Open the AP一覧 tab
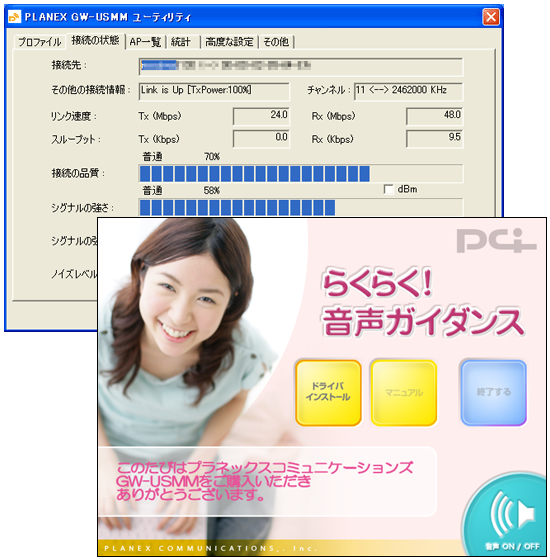The image size is (550, 560). coord(145,42)
